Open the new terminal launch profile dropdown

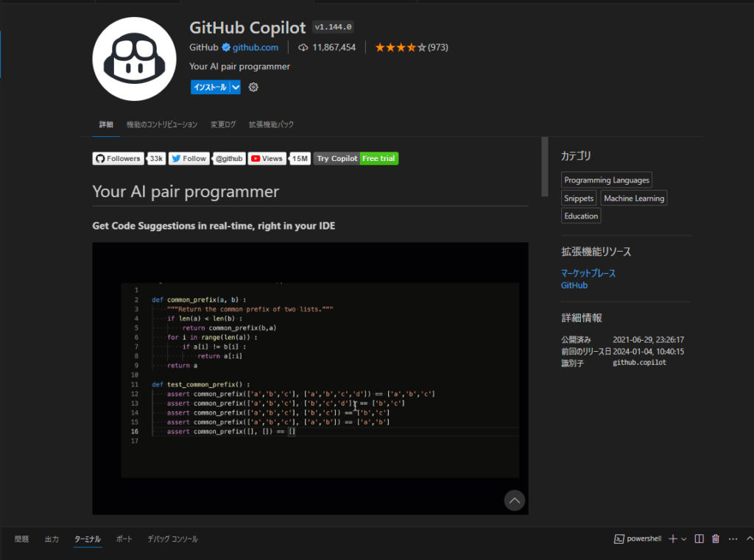coord(684,539)
